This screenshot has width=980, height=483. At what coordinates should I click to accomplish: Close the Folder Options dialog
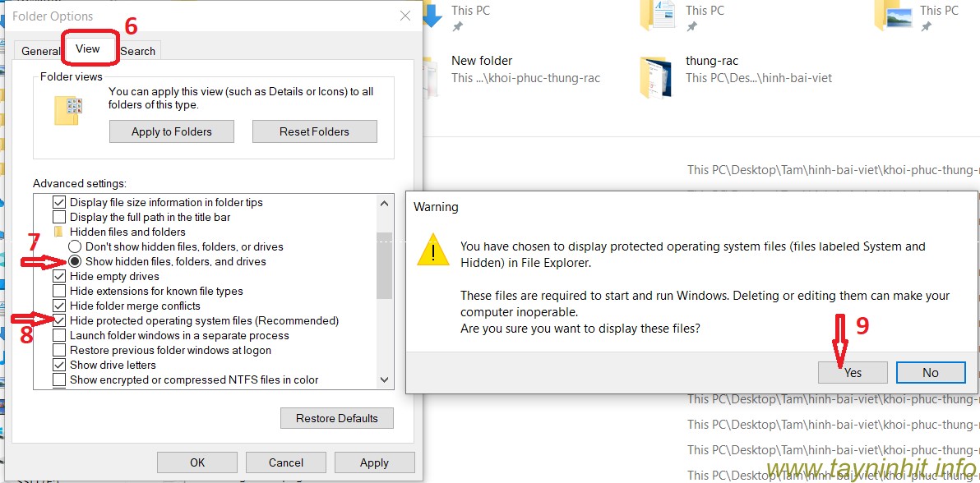click(x=404, y=16)
